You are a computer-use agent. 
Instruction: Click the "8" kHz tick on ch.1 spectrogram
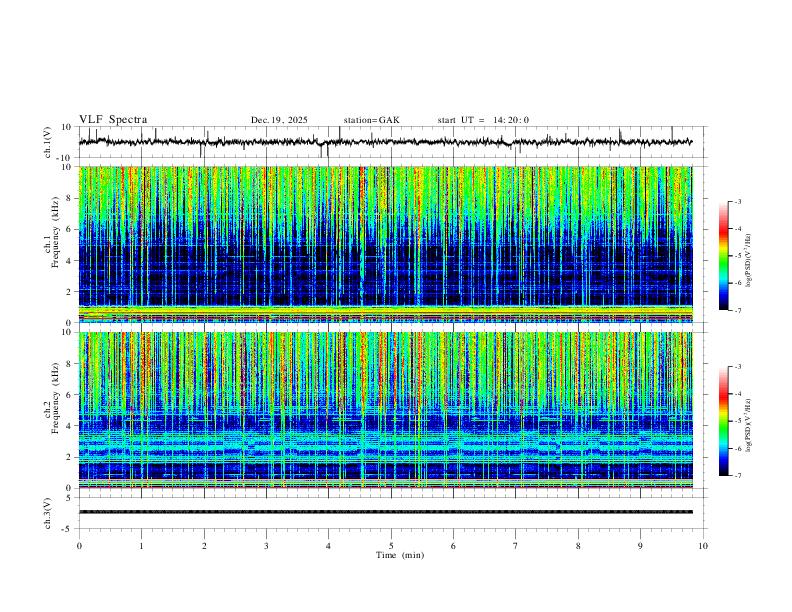(69, 198)
